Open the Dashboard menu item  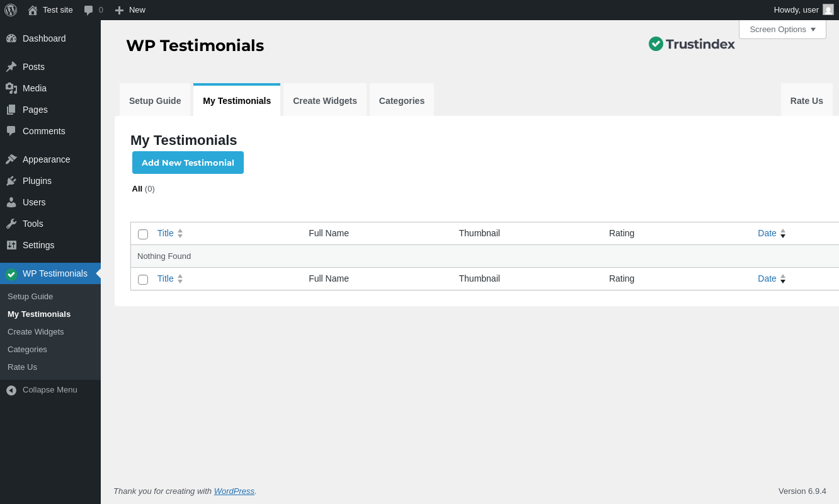pos(50,38)
